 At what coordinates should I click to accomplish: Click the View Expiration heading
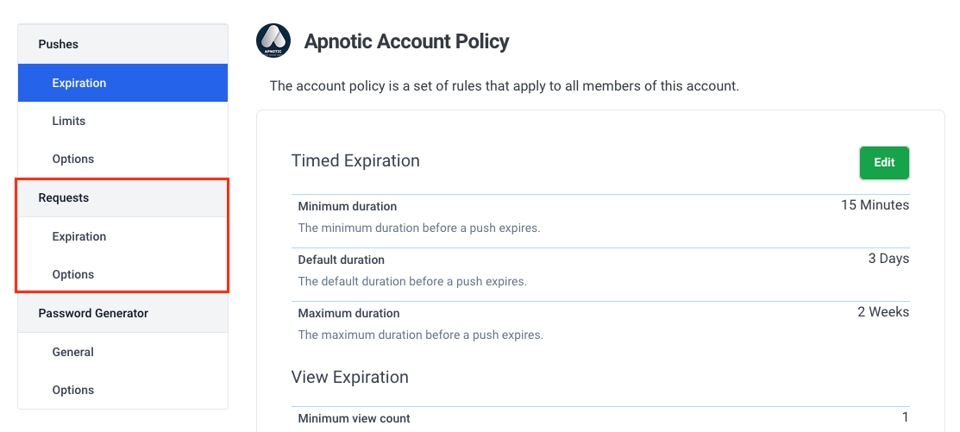tap(350, 377)
